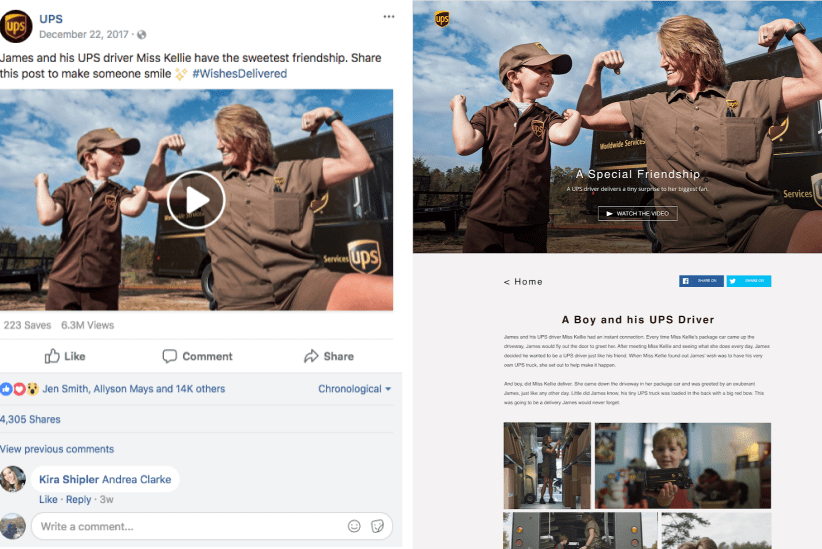Click Kira Shipler's comment avatar
Screen dimensions: 822x549
[x=13, y=479]
